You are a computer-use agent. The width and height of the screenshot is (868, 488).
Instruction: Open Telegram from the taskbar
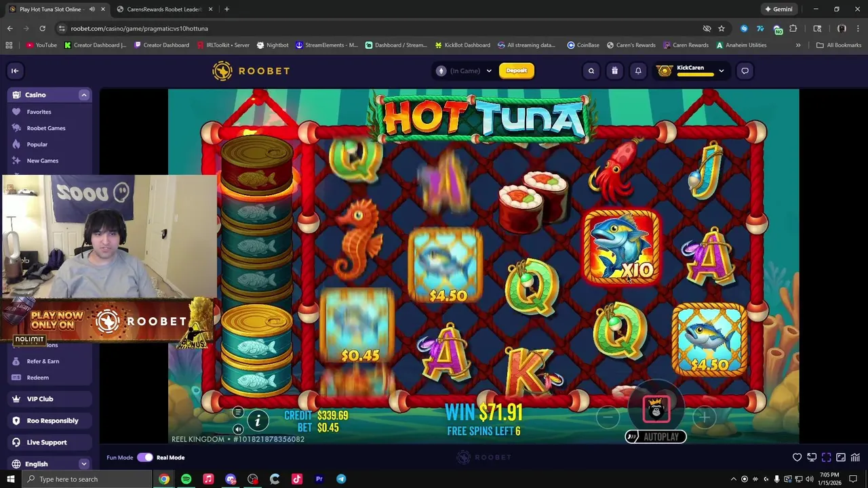coord(341,479)
